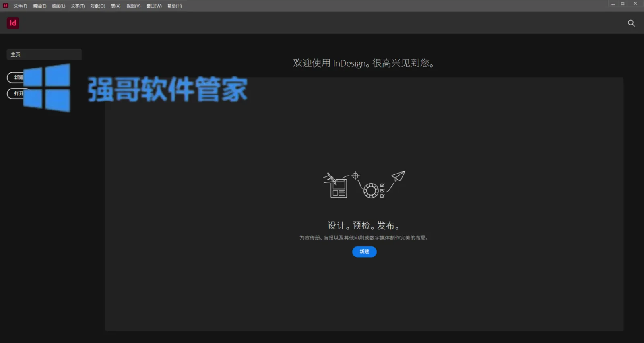The height and width of the screenshot is (343, 644).
Task: Minimize the InDesign window
Action: point(613,4)
